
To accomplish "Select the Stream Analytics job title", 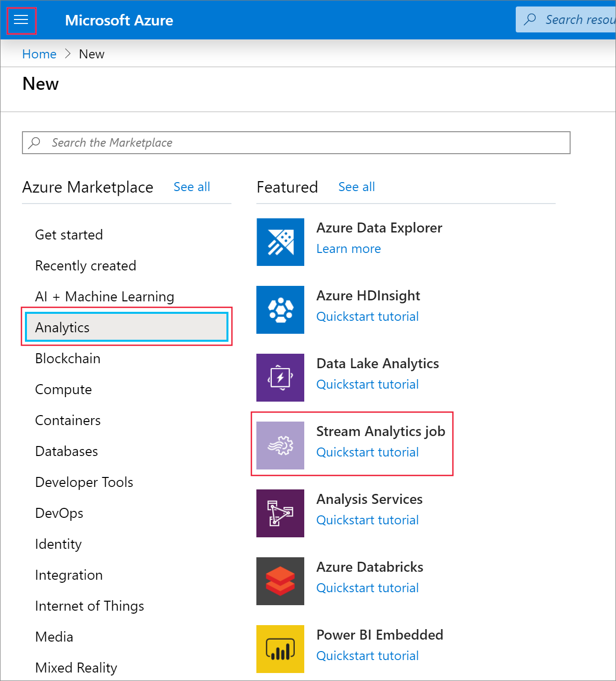I will [381, 432].
